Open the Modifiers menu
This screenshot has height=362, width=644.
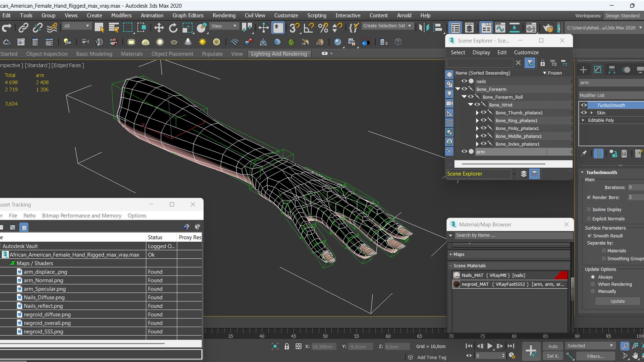click(121, 15)
